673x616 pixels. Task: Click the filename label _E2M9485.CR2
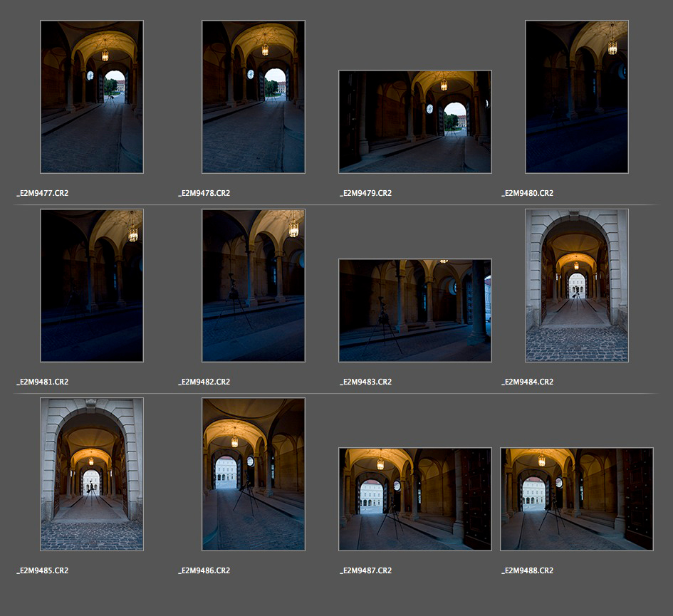(43, 570)
